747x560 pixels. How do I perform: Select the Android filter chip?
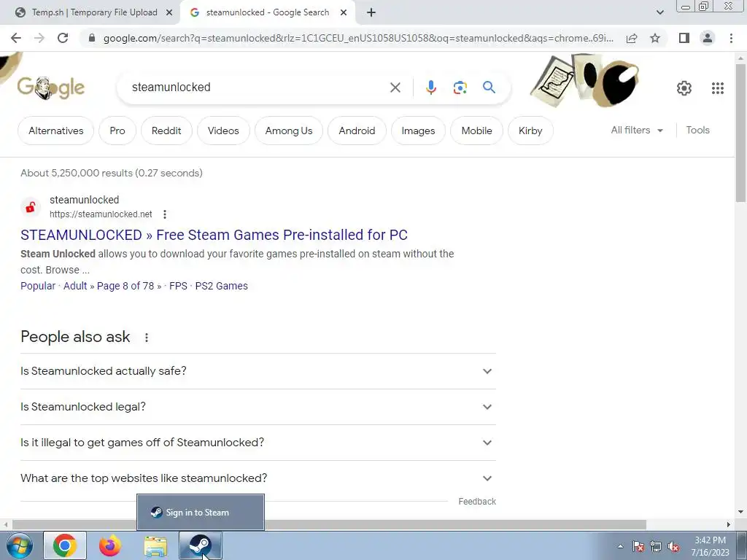(x=357, y=131)
